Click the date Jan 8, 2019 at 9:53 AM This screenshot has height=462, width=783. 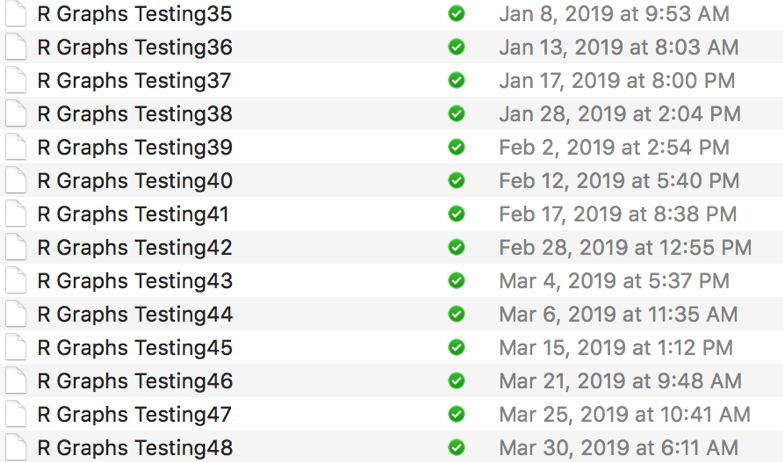614,14
